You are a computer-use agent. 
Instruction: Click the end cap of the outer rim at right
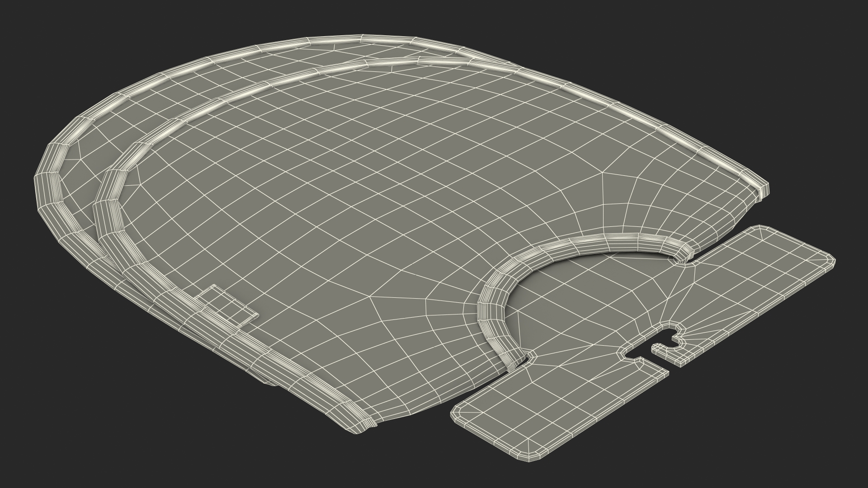764,190
